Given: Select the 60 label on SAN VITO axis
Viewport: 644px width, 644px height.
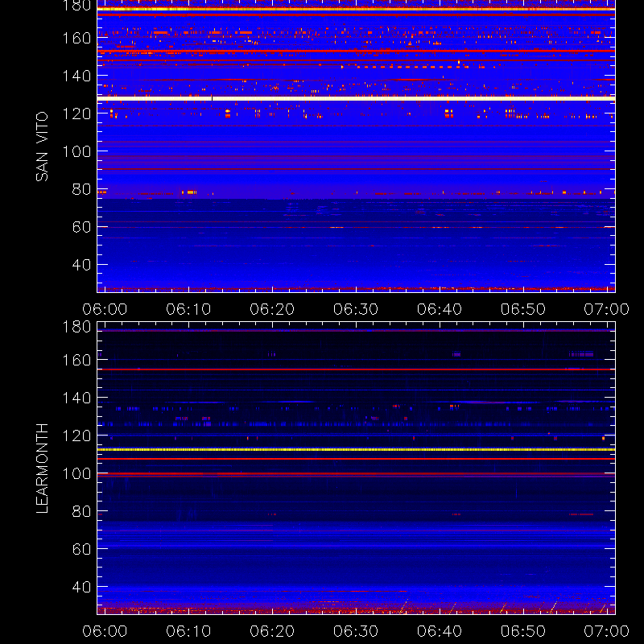Looking at the screenshot, I should [x=81, y=227].
